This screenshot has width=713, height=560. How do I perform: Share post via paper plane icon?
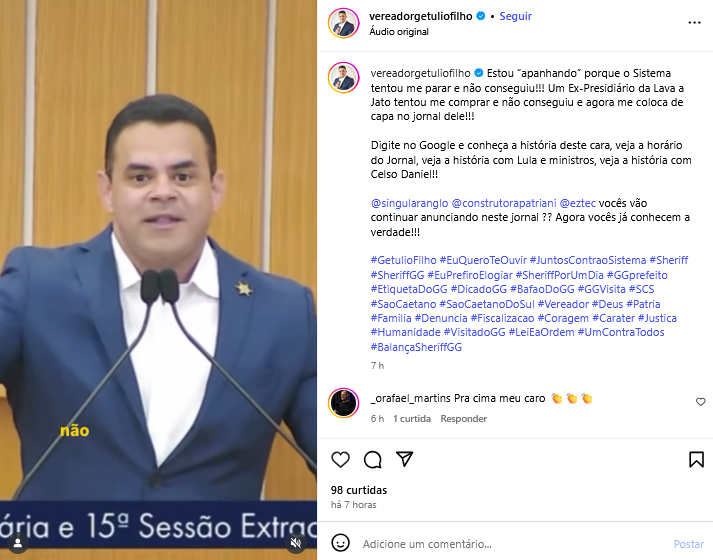coord(404,459)
